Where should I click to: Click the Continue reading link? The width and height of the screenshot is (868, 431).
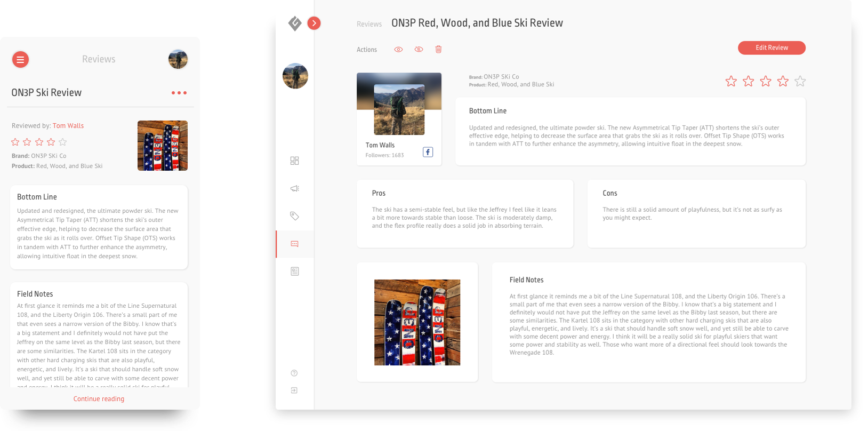pyautogui.click(x=99, y=398)
